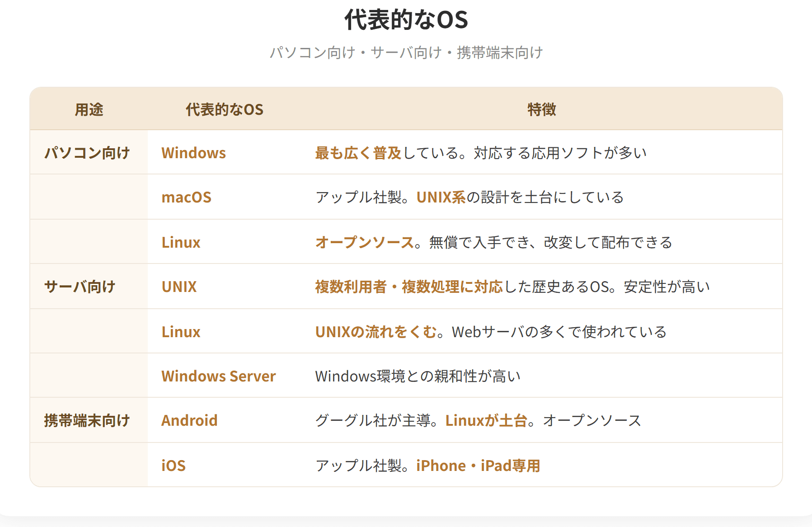Click the Linuxが土台 highlighted text
This screenshot has width=812, height=527.
(486, 420)
